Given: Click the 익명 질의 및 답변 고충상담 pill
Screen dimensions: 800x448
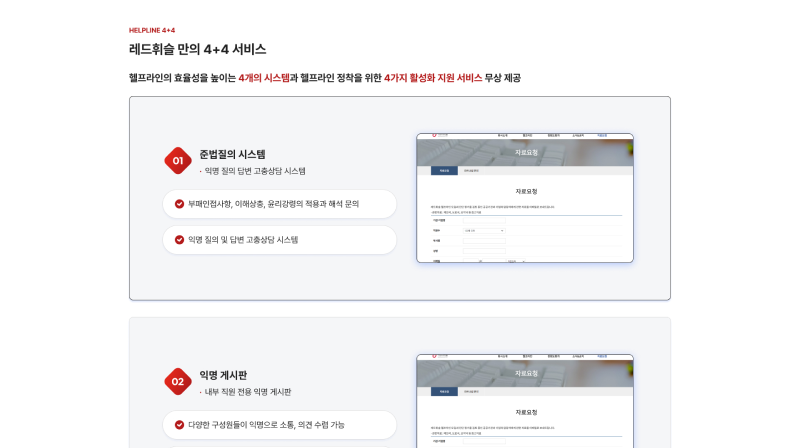Looking at the screenshot, I should [x=280, y=240].
